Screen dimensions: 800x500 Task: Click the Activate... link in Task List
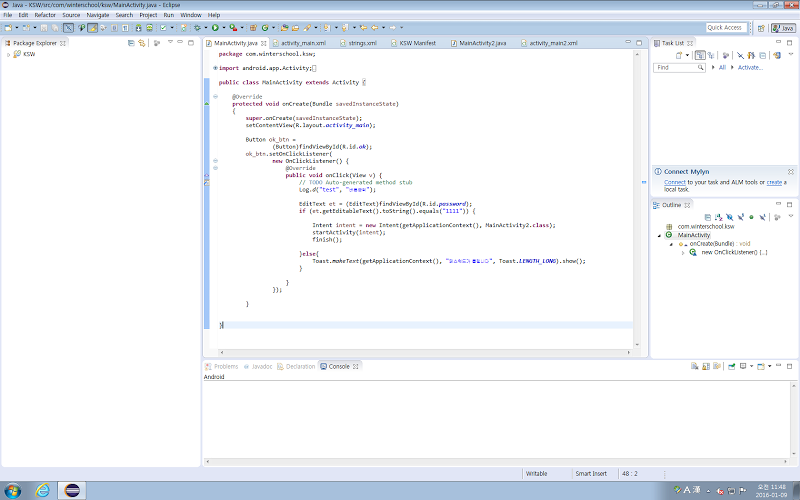point(750,67)
